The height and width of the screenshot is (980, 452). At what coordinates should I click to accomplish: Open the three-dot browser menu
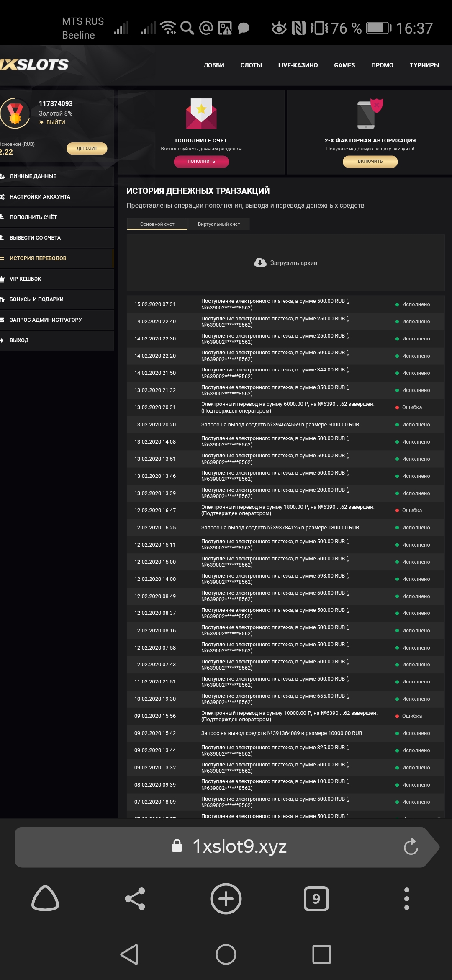coord(406,899)
